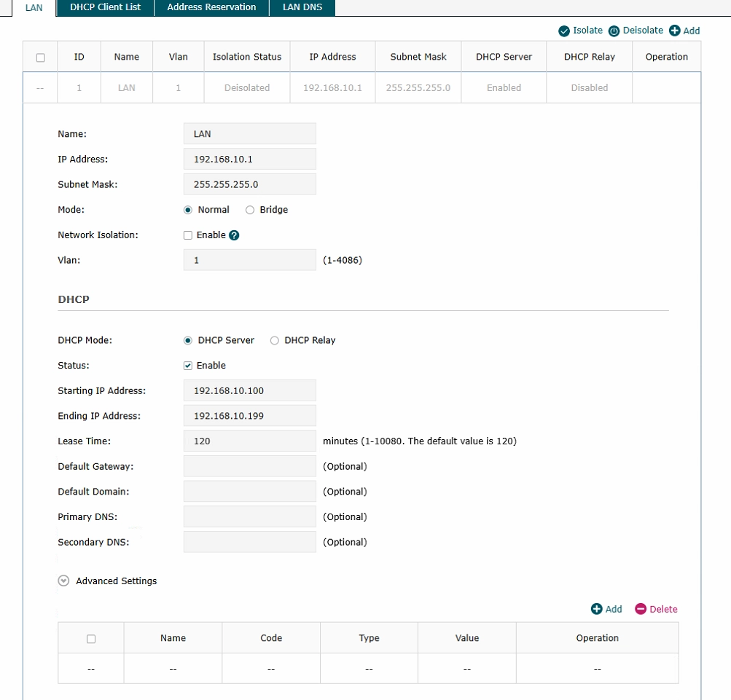
Task: Switch to the DHCP Client List tab
Action: tap(105, 7)
